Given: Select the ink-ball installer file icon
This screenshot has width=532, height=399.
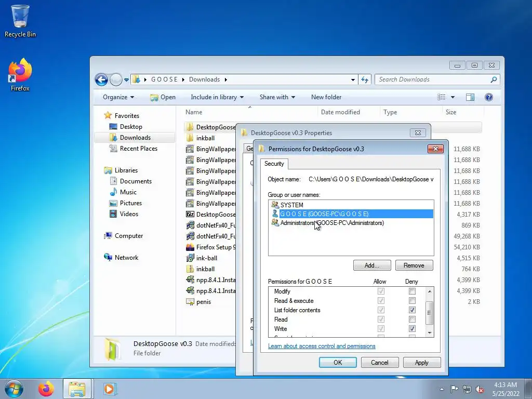Looking at the screenshot, I should tap(190, 258).
